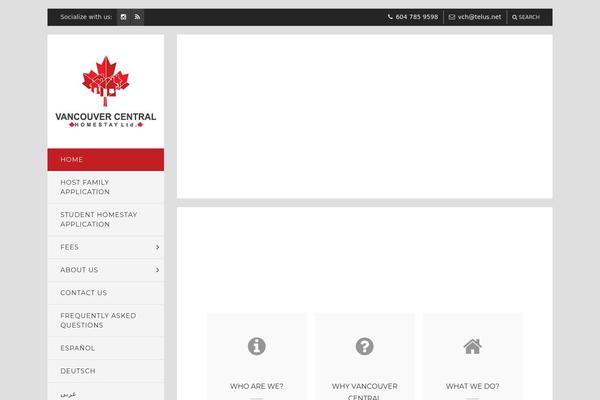Click the vch@telus.net email link

[x=479, y=17]
